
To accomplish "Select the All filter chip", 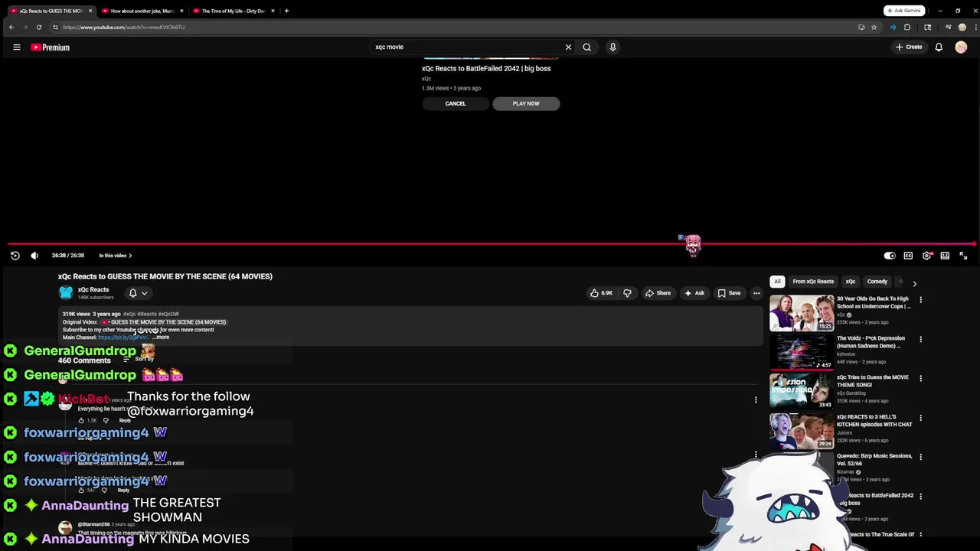I will tap(777, 282).
